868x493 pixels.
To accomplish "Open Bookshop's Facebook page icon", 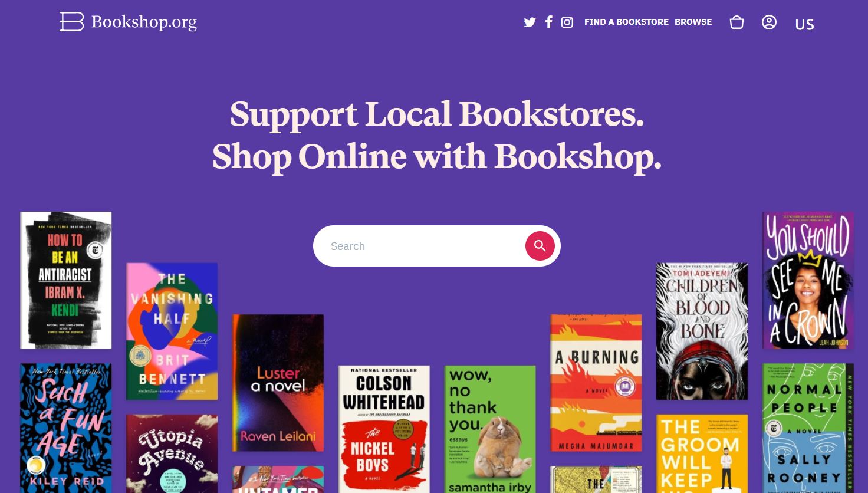I will (549, 22).
